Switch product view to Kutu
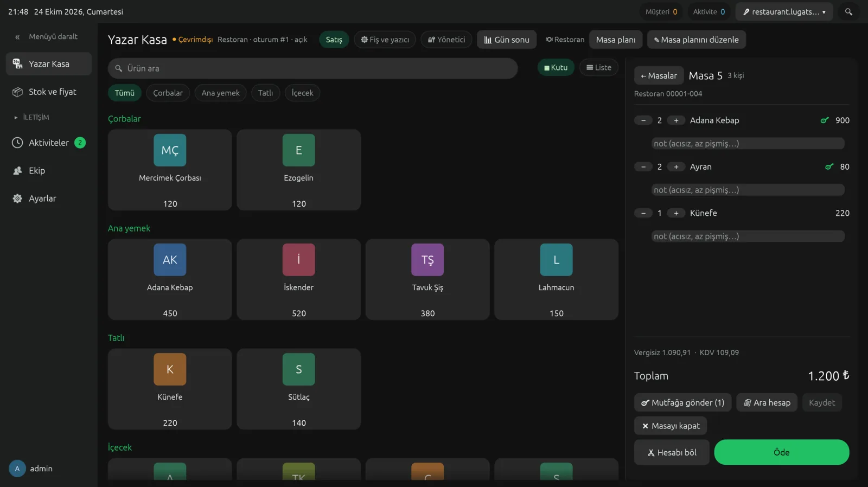868x487 pixels. pos(556,68)
